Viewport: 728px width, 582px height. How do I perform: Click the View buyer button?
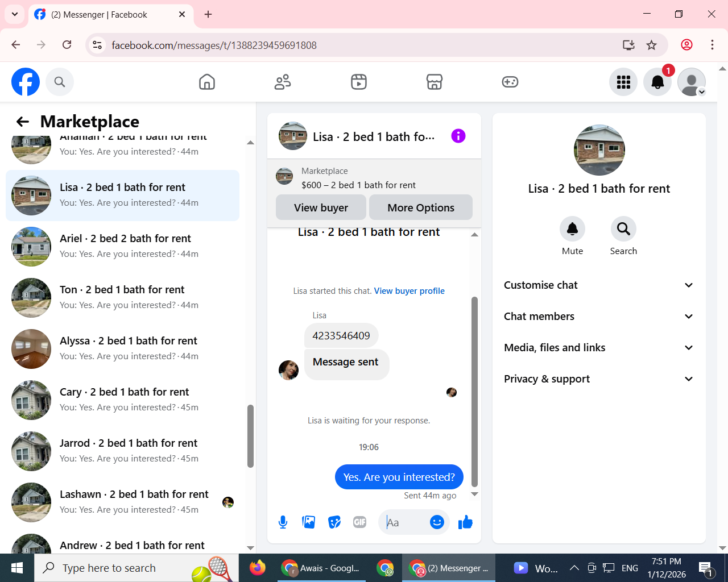point(321,207)
